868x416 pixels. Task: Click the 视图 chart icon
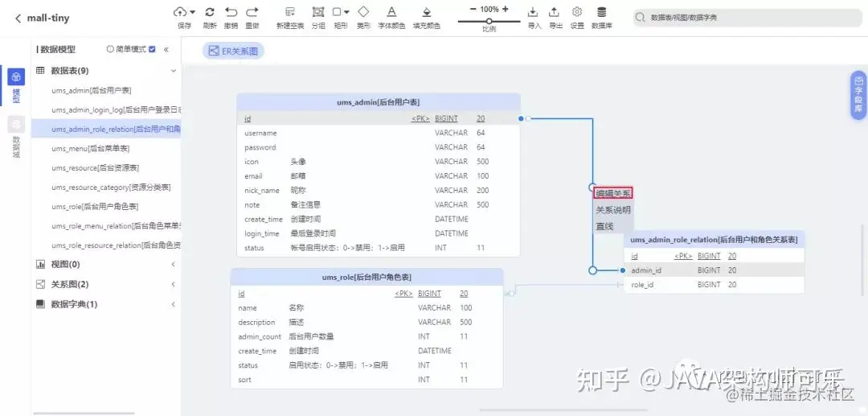click(40, 265)
